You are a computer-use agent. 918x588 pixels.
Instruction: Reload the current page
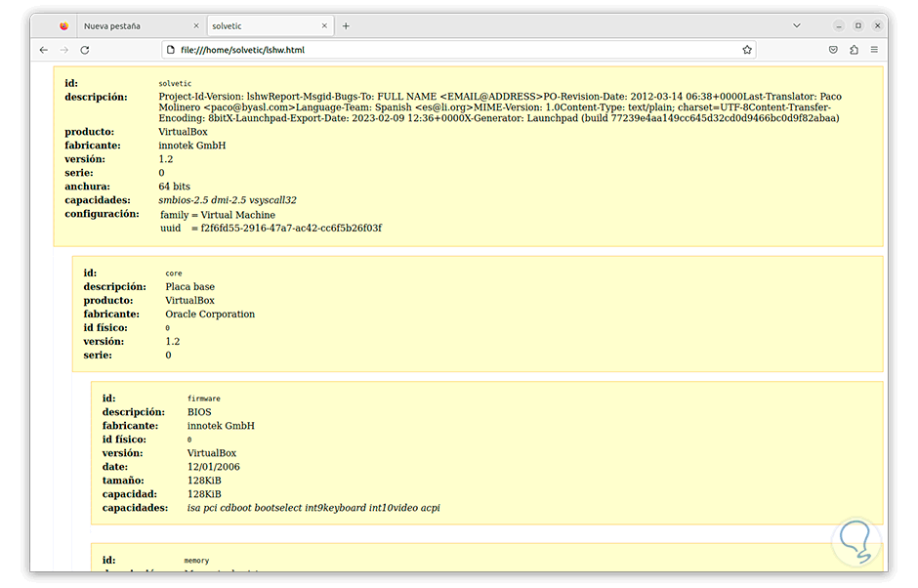pyautogui.click(x=85, y=50)
